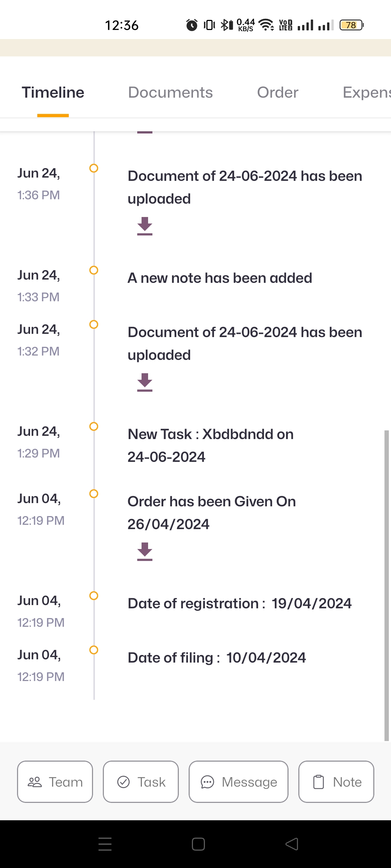Download the document uploaded at 1:32 PM

[x=145, y=382]
